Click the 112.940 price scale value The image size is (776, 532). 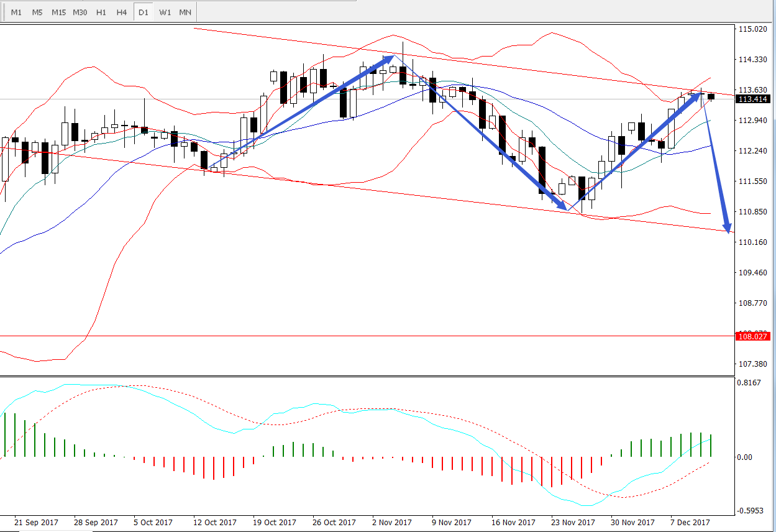[752, 121]
